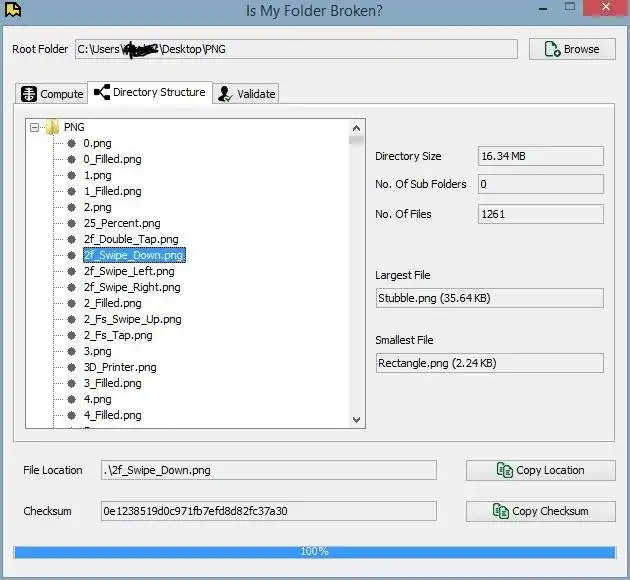Click the bullet icon beside 3D_Printer.png

coord(72,367)
